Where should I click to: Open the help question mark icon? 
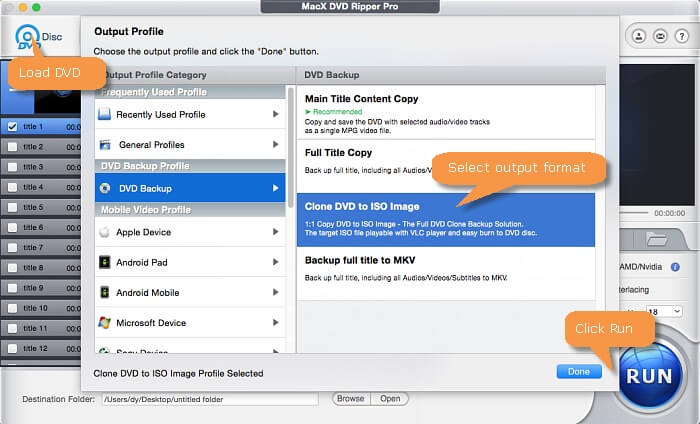click(x=682, y=36)
